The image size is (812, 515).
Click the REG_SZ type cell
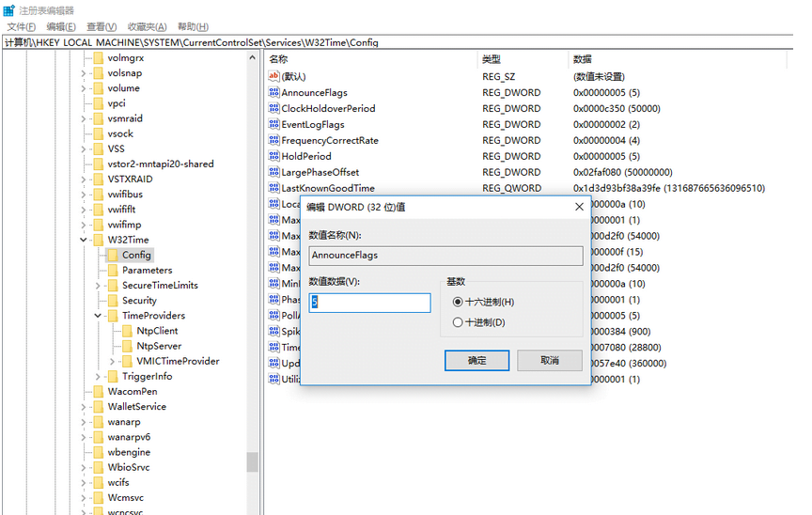click(498, 77)
